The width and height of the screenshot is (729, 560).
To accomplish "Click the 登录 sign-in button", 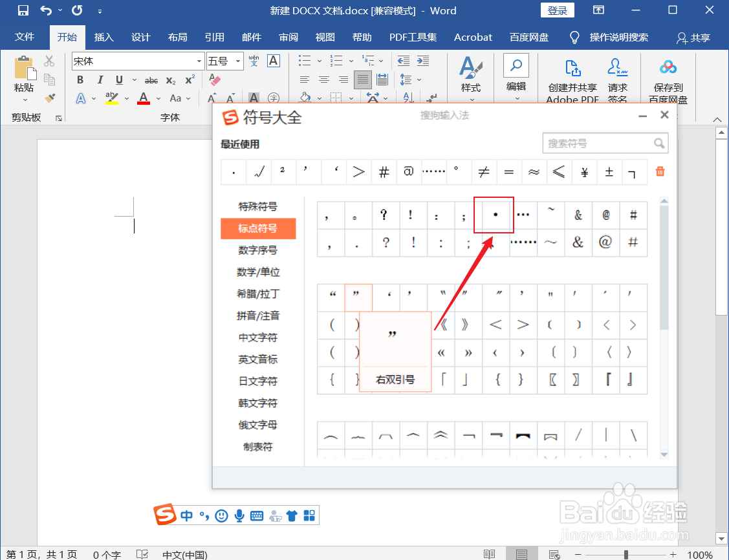I will 557,10.
